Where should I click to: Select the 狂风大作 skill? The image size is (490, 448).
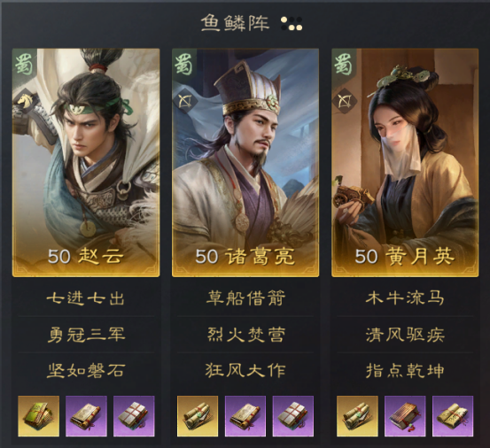tap(245, 371)
